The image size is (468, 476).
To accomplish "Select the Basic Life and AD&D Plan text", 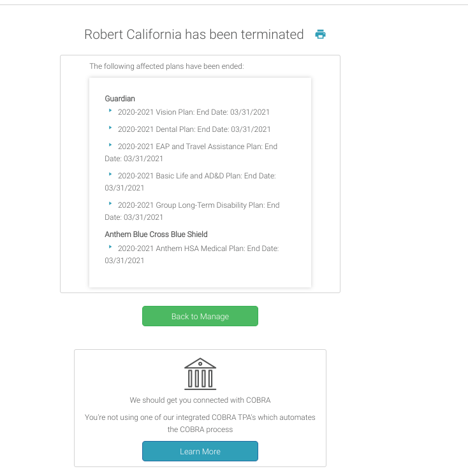I will click(x=196, y=176).
